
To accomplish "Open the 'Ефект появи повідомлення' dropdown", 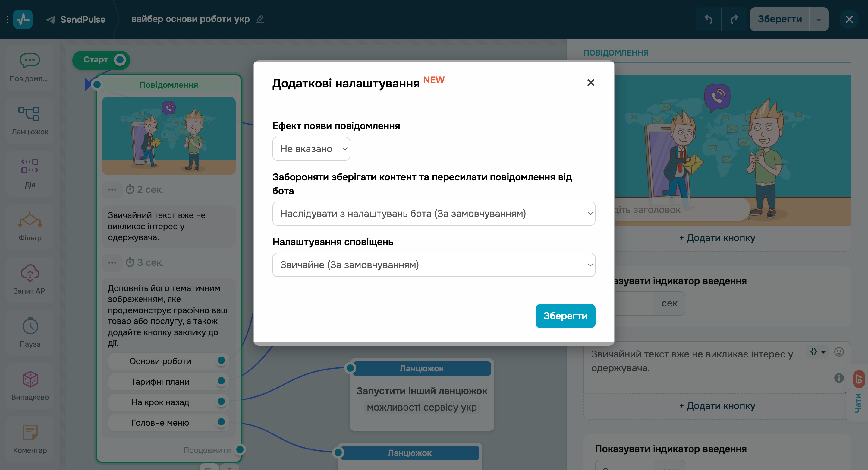I will [x=311, y=148].
